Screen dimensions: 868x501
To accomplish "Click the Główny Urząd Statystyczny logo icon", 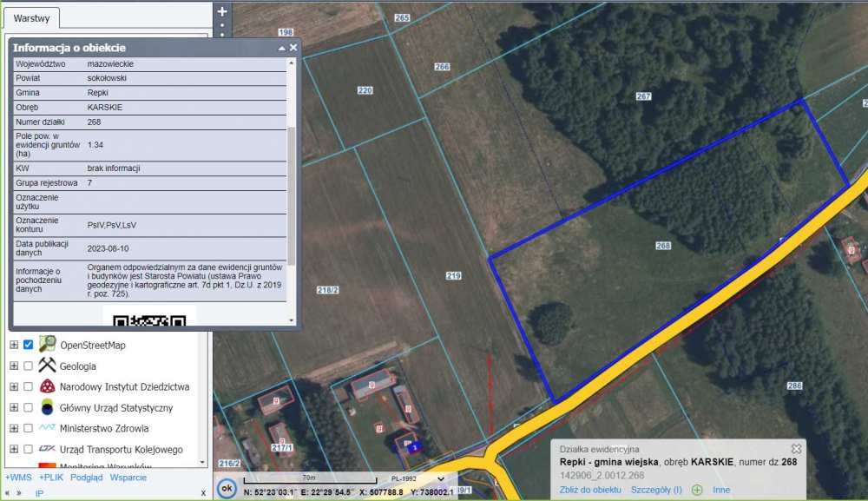I will pyautogui.click(x=47, y=407).
